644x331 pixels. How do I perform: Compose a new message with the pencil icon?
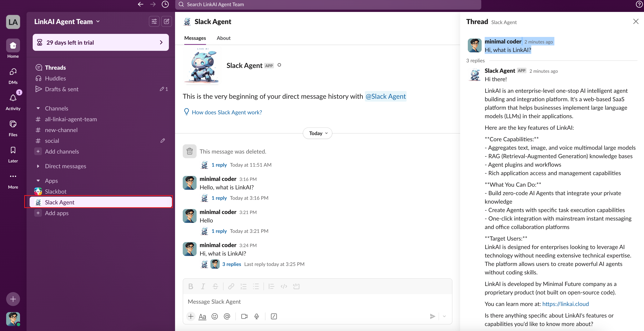click(x=167, y=22)
